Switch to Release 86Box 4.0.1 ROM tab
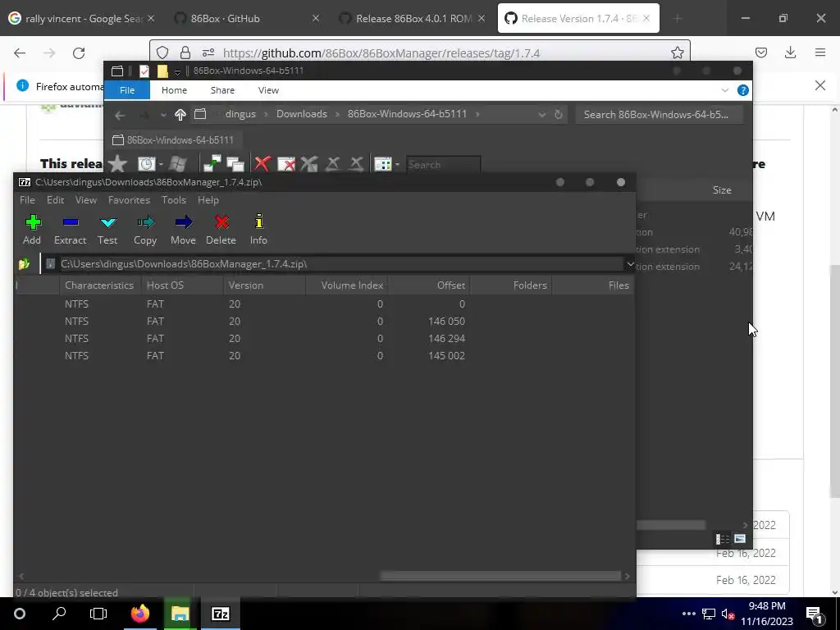Viewport: 840px width, 630px height. point(413,19)
